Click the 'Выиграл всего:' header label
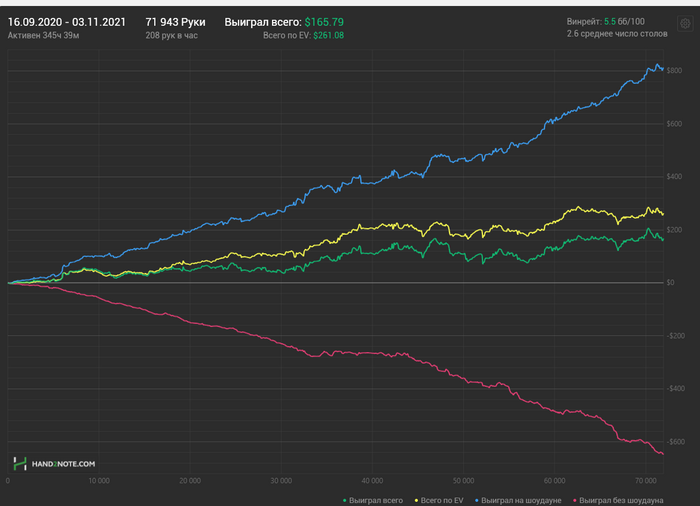The image size is (700, 506). click(263, 22)
